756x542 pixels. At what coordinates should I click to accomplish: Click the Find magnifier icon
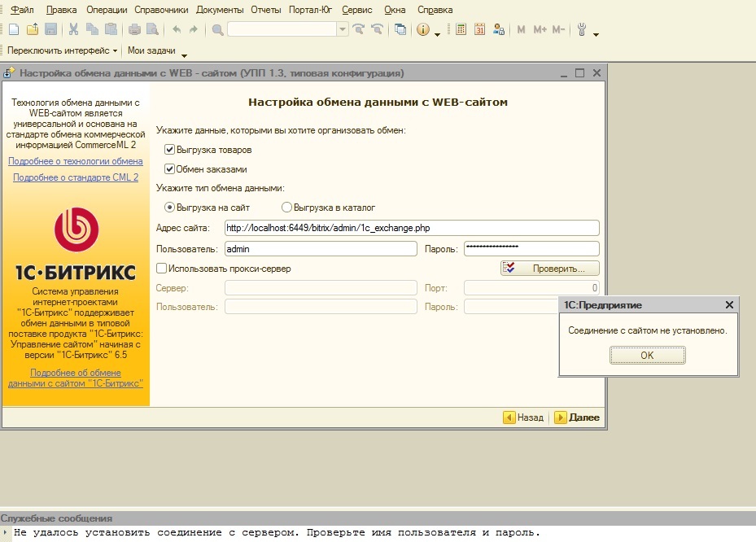[x=218, y=30]
